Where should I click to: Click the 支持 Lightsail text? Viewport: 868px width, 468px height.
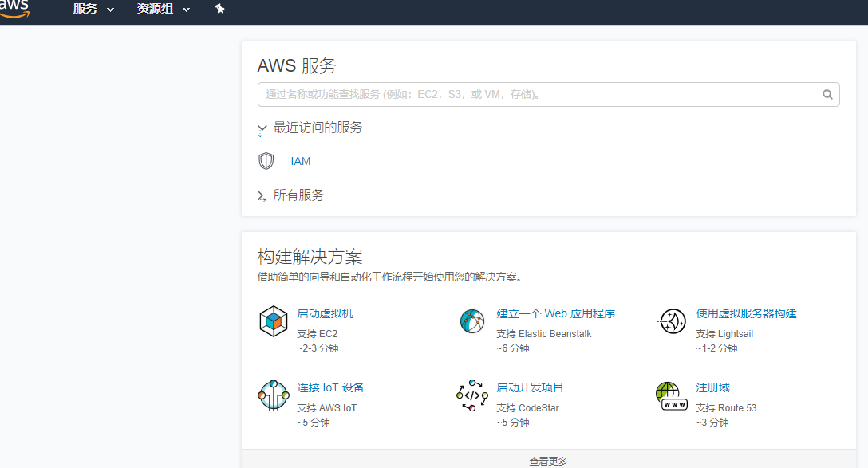point(724,334)
